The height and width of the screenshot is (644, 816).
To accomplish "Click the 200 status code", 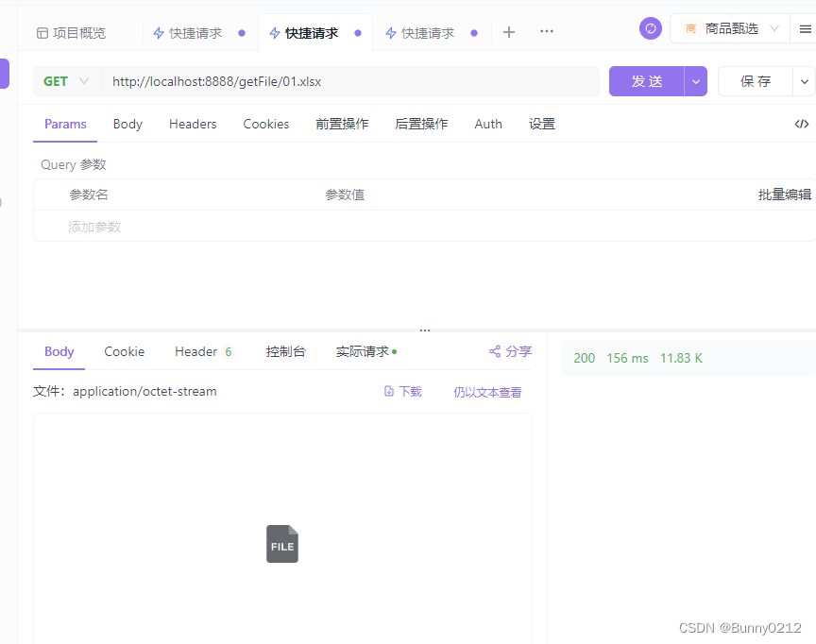I will (x=584, y=358).
